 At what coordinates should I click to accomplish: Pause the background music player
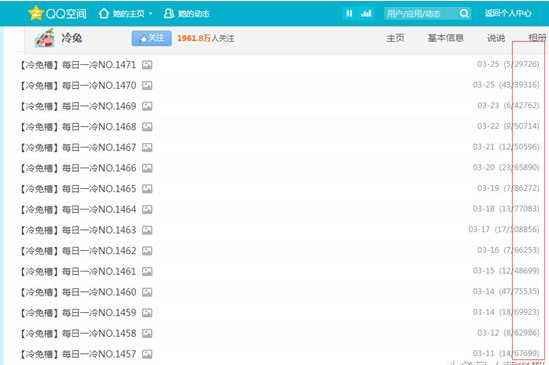point(349,13)
